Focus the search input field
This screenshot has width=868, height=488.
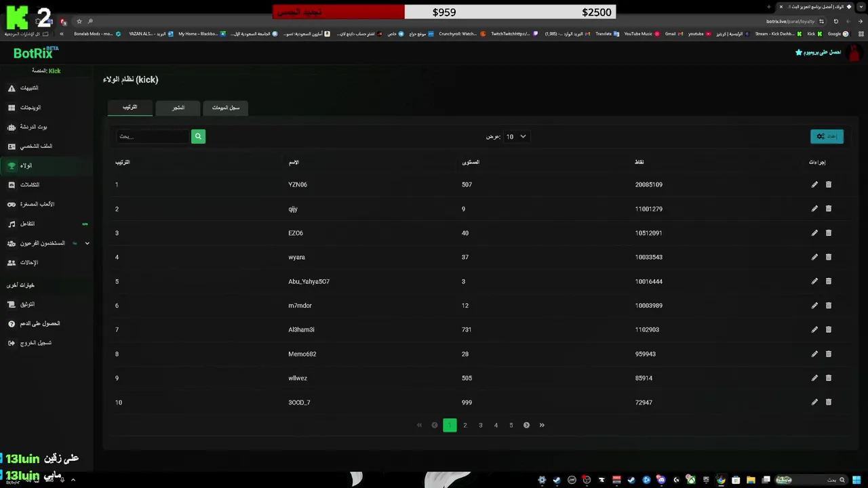[x=153, y=136]
